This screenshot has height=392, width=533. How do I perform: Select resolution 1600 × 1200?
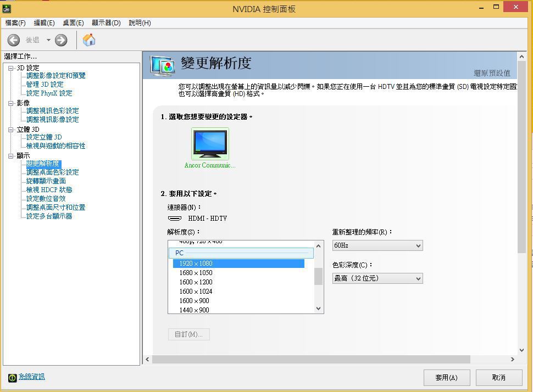click(196, 282)
